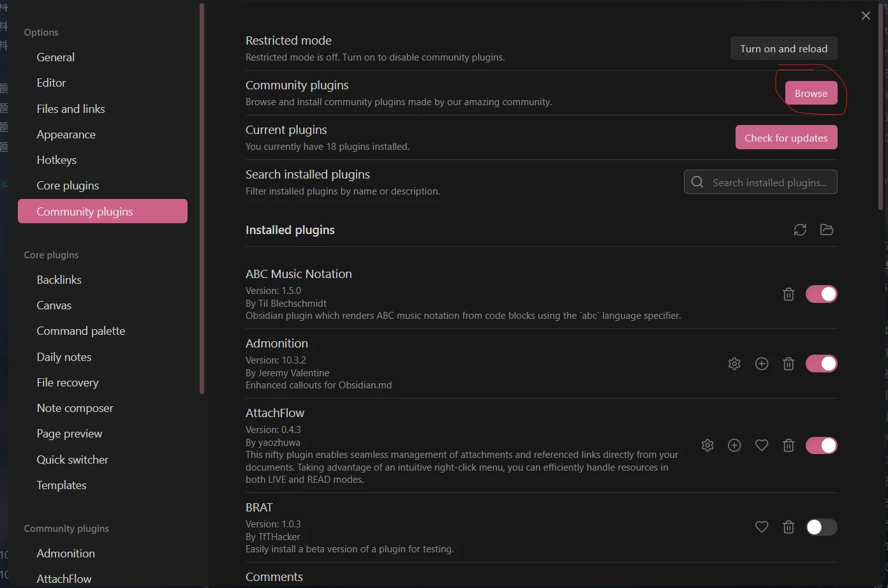Viewport: 888px width, 588px height.
Task: Click 'Restricted mode' heading text
Action: pos(288,40)
